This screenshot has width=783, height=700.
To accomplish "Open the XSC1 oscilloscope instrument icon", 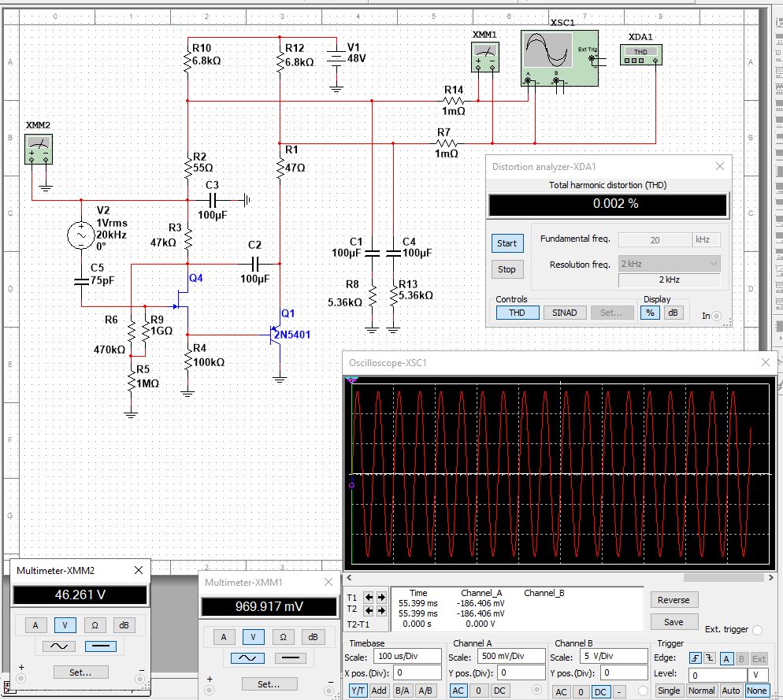I will point(558,55).
